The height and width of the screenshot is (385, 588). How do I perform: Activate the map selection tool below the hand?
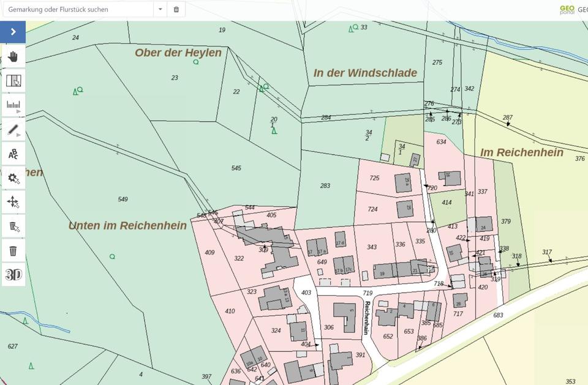pyautogui.click(x=13, y=80)
